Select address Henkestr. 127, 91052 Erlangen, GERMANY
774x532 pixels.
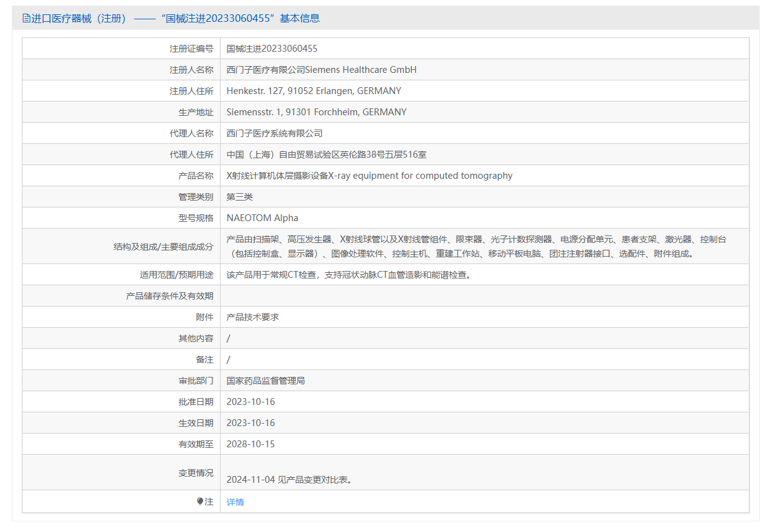coord(314,91)
